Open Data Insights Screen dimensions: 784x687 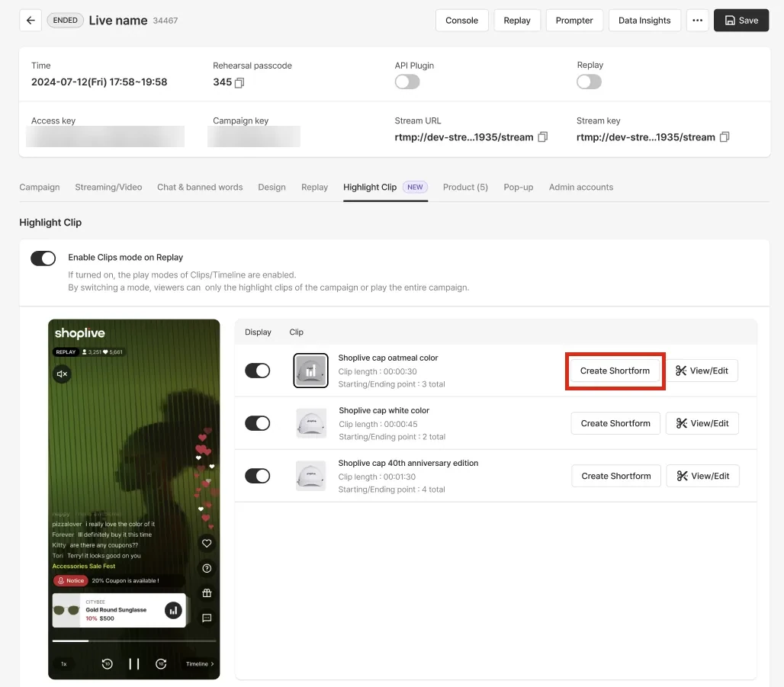[x=644, y=21]
